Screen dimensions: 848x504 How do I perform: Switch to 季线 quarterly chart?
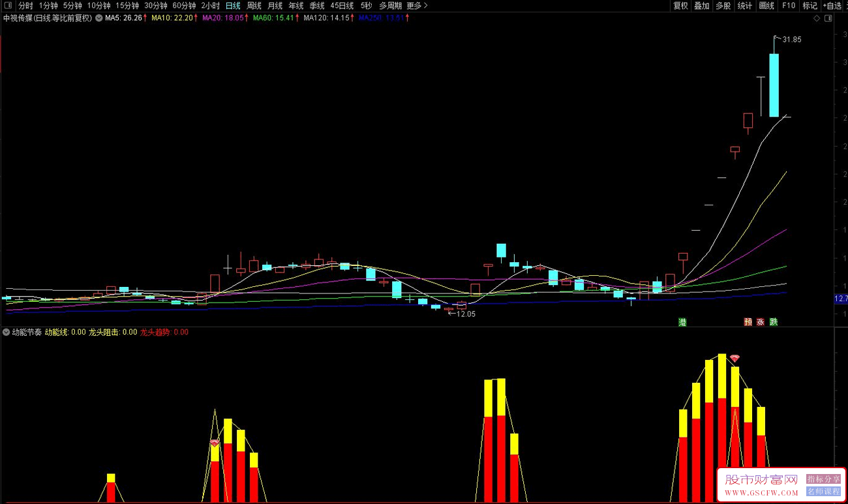pyautogui.click(x=317, y=6)
